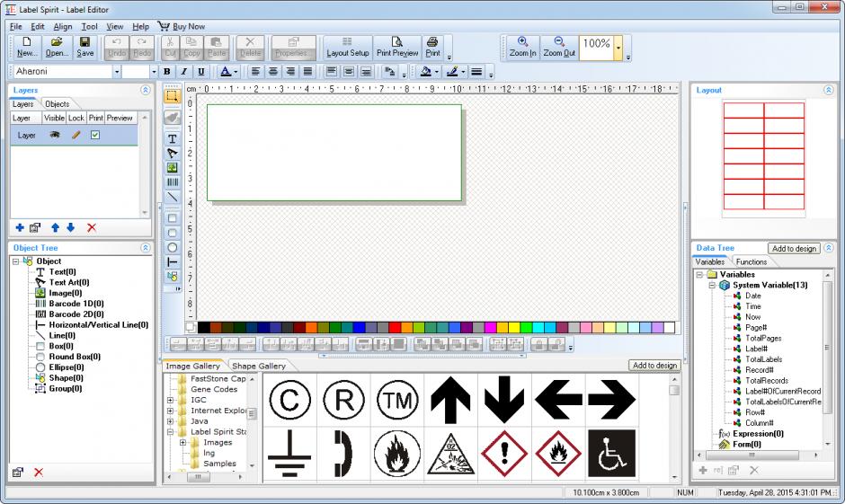845x504 pixels.
Task: Select TotalPages variable in Data Tree
Action: pos(763,338)
